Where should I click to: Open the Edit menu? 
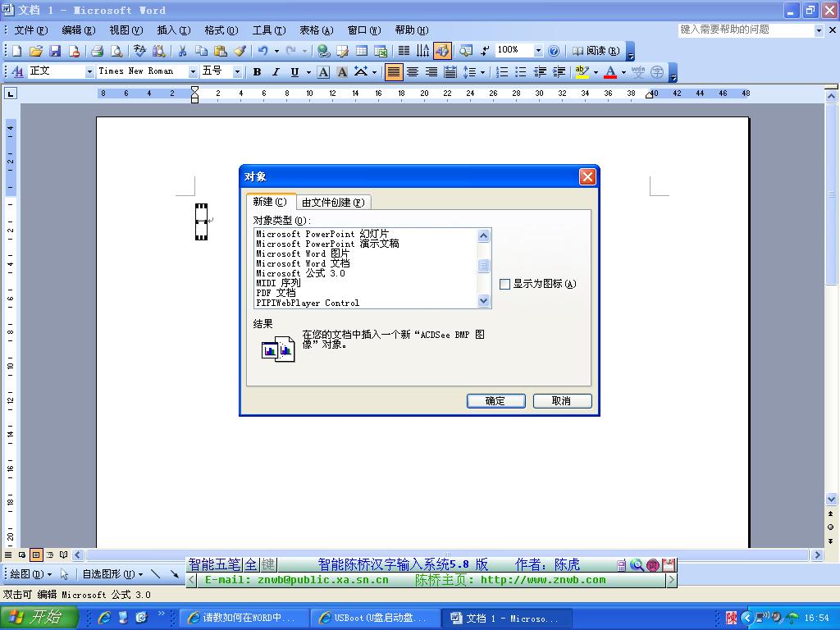[x=79, y=30]
